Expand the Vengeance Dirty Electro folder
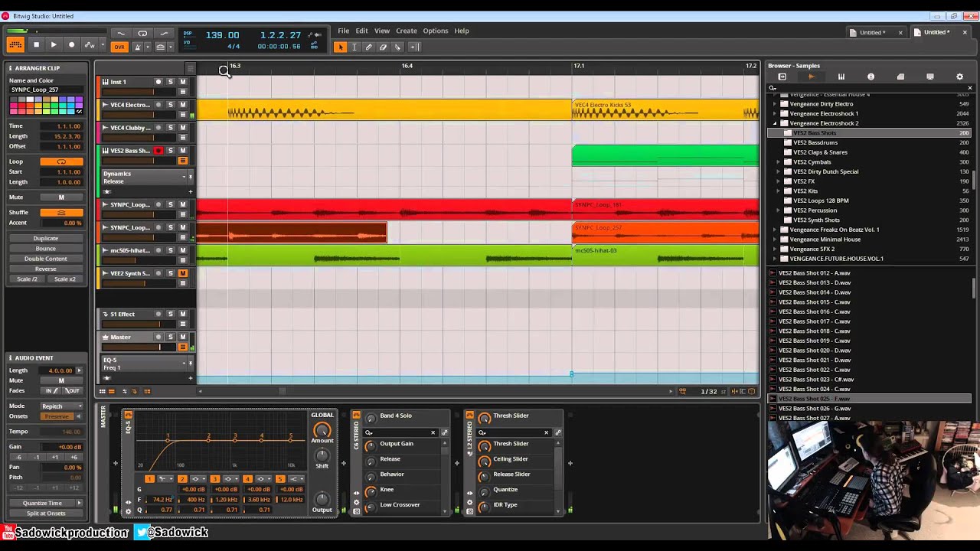The image size is (980, 551). [x=775, y=104]
